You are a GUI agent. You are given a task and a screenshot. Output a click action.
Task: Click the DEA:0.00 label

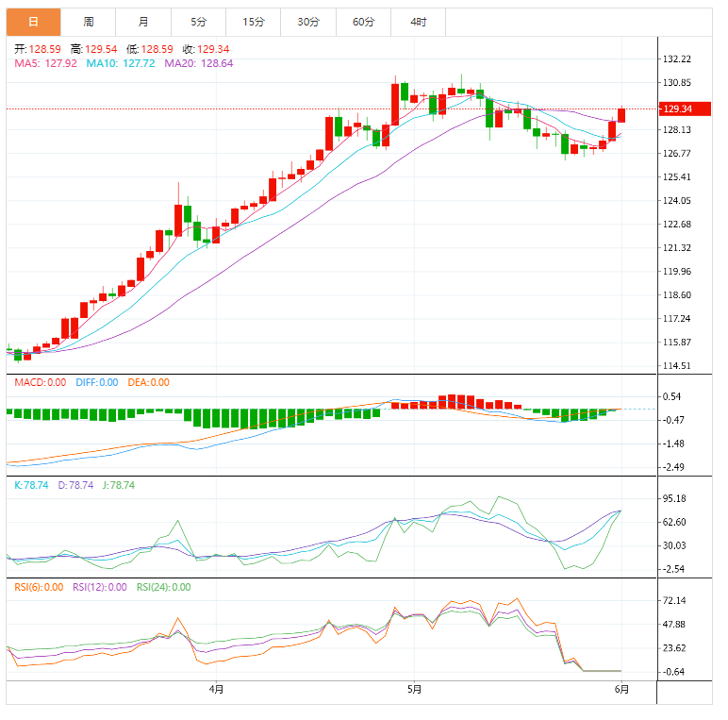point(148,382)
